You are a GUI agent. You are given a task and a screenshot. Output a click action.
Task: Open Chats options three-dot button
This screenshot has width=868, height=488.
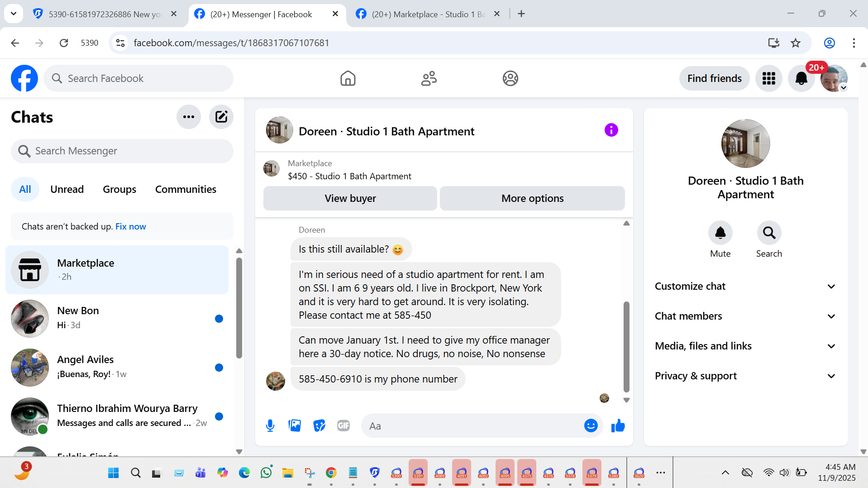tap(189, 117)
